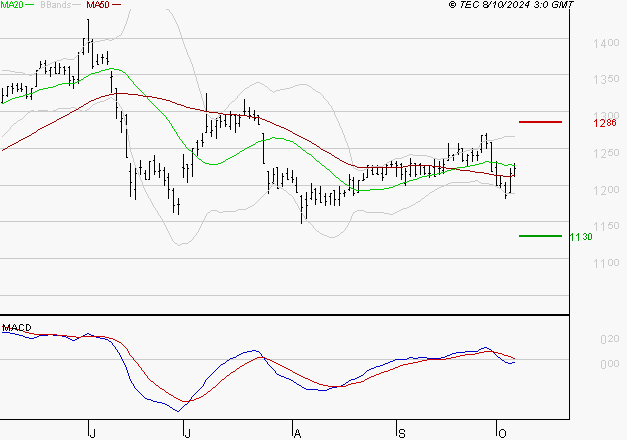Click the 1400 price axis label
Screen dimensions: 627x440
(606, 43)
